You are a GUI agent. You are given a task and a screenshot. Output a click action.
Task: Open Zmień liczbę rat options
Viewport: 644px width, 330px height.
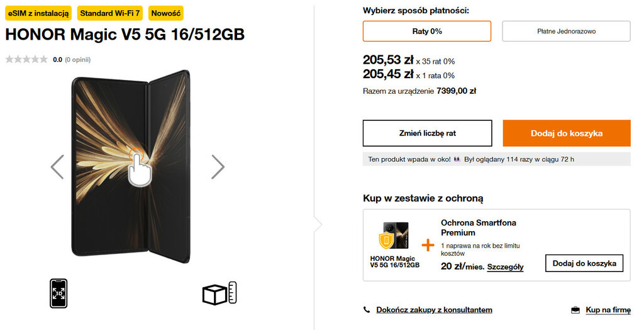[427, 134]
